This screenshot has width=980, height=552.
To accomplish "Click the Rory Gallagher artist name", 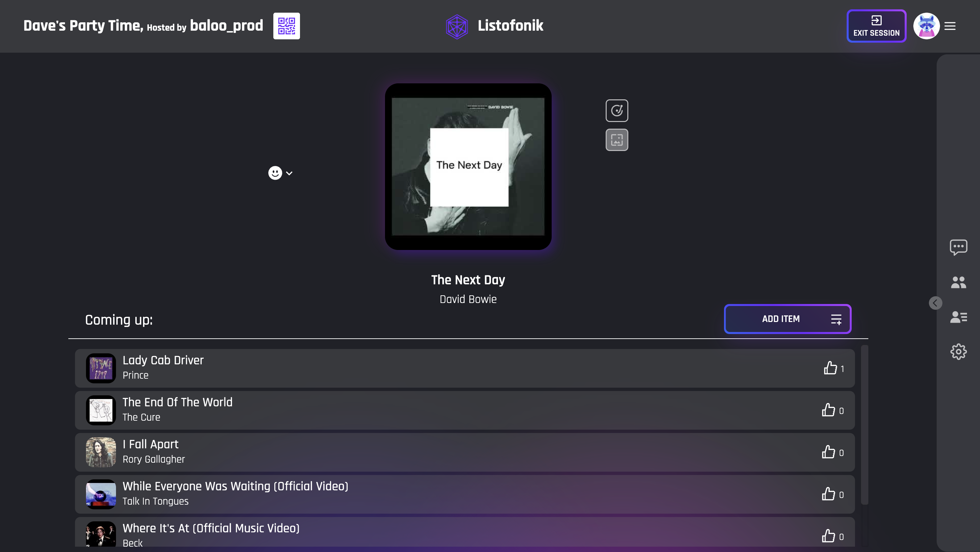I will coord(154,459).
